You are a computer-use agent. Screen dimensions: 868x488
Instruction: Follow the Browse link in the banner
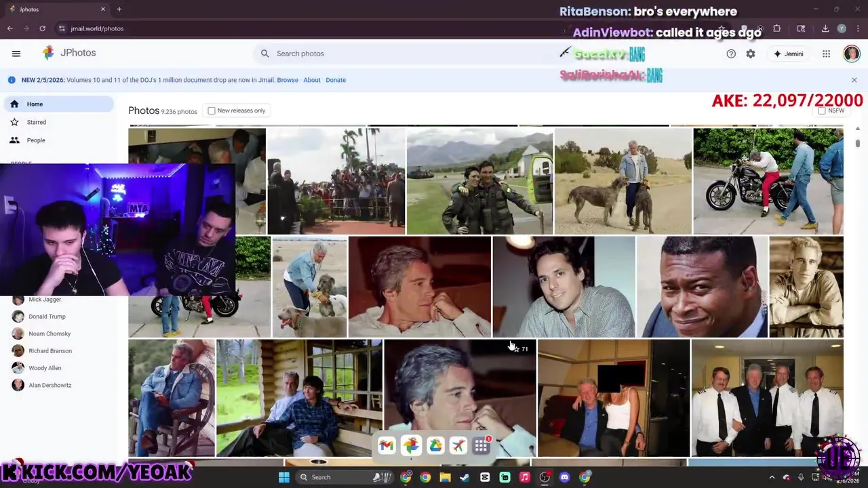click(x=288, y=80)
